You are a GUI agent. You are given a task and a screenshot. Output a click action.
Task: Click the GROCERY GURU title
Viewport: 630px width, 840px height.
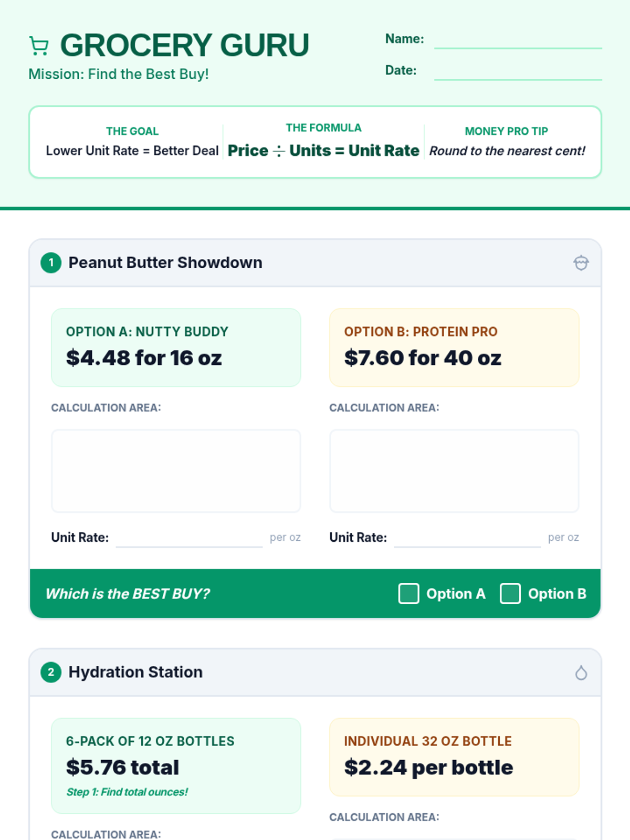click(185, 45)
